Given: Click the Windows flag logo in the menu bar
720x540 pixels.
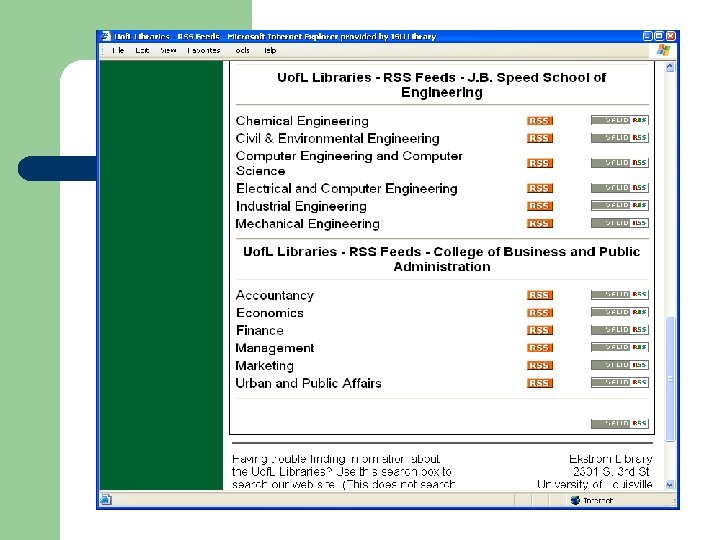Looking at the screenshot, I should click(664, 50).
